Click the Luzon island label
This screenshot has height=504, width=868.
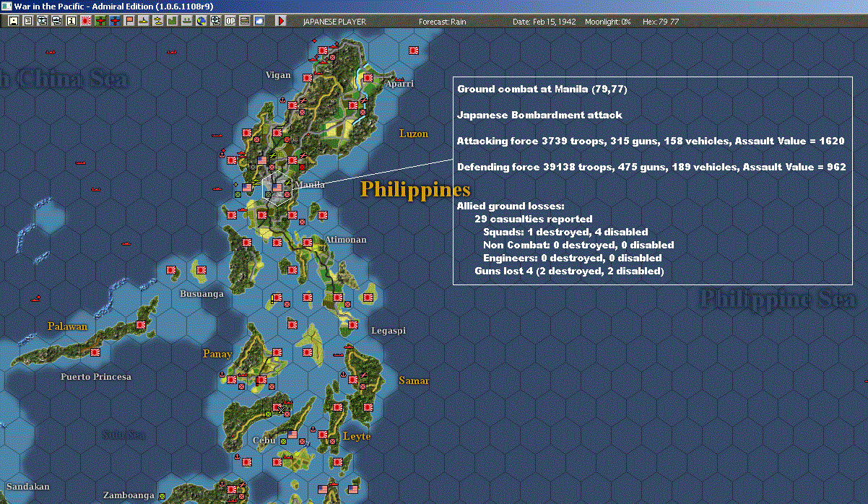[x=414, y=134]
